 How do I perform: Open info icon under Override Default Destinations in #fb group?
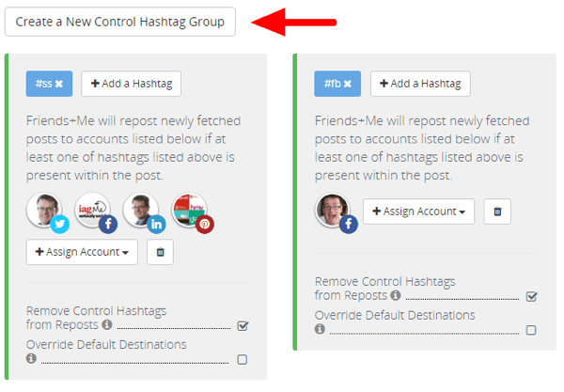tap(320, 329)
